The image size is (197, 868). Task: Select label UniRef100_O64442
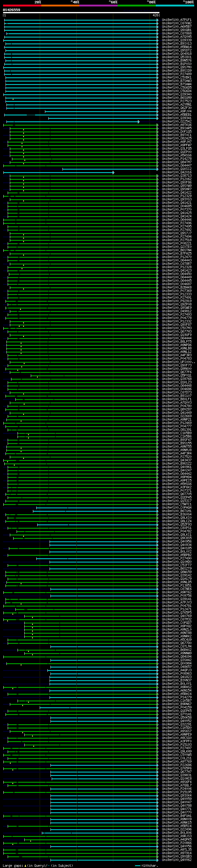point(177,474)
